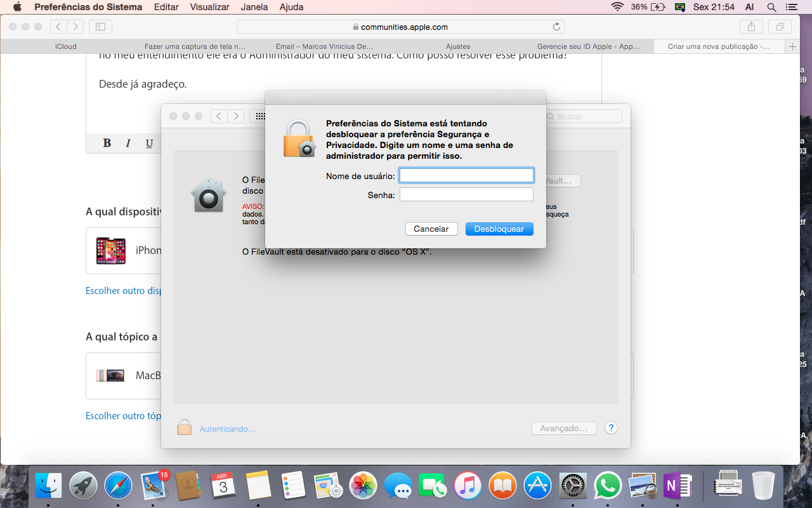Reload the Safari page
812x508 pixels.
(x=556, y=27)
